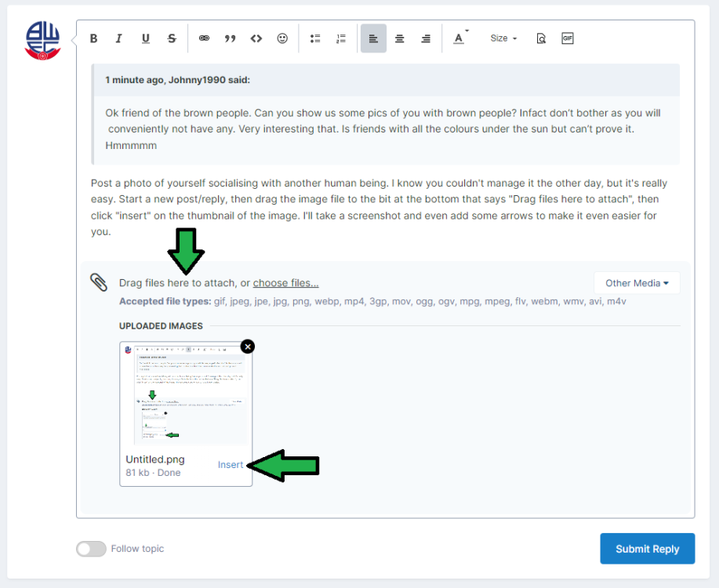Screen dimensions: 719x588
Task: Insert a bulleted list
Action: pos(315,38)
